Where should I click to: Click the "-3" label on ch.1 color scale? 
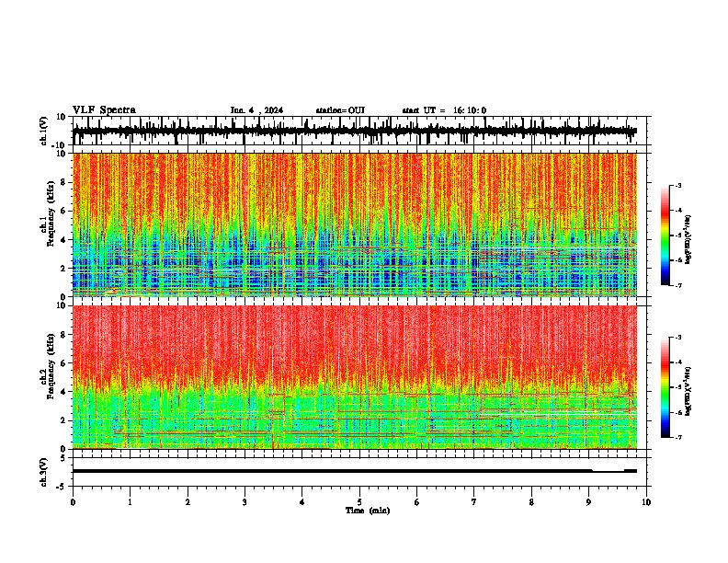[677, 185]
